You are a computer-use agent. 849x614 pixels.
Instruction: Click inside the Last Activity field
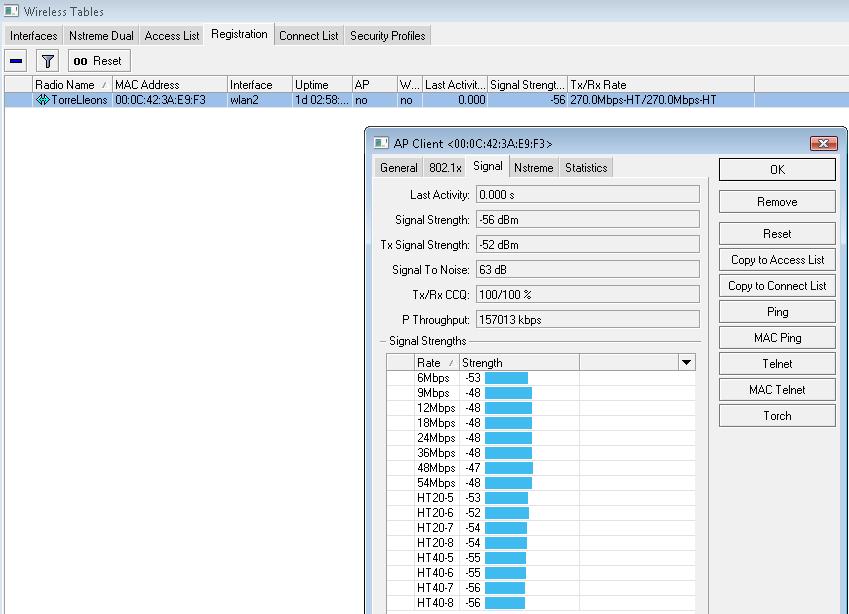[x=590, y=193]
